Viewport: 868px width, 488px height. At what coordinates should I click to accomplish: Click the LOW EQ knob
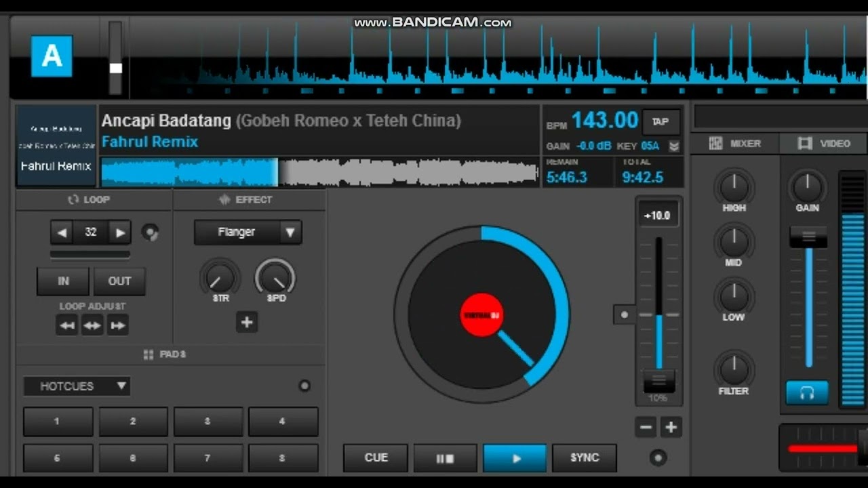click(x=734, y=296)
